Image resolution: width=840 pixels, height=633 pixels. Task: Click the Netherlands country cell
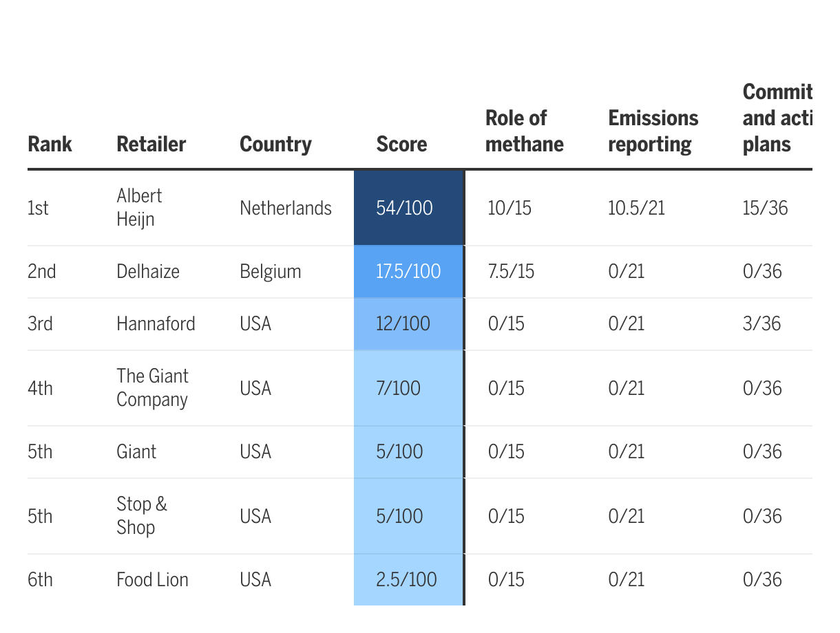click(286, 208)
